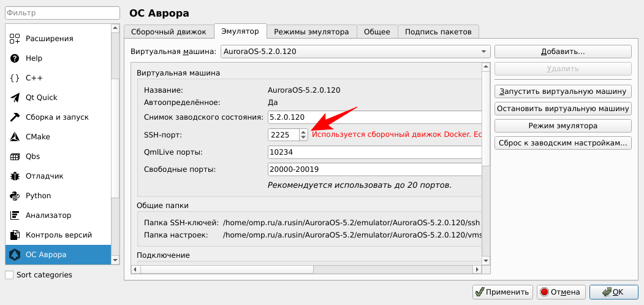Enable the Sort categories checkbox
This screenshot has width=644, height=305.
tap(9, 275)
